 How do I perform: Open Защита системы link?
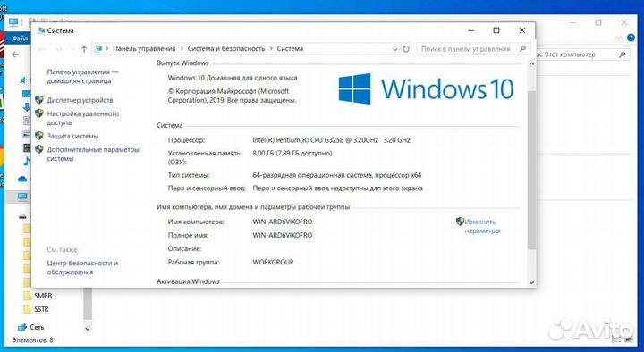point(72,136)
